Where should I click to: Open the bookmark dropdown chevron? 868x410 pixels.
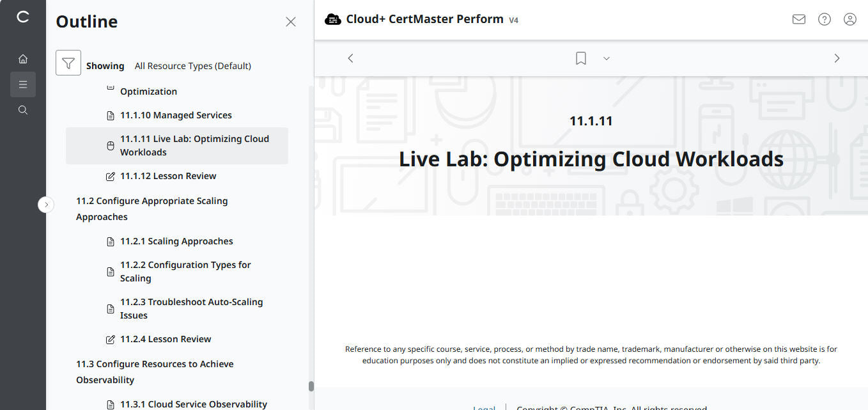(606, 58)
